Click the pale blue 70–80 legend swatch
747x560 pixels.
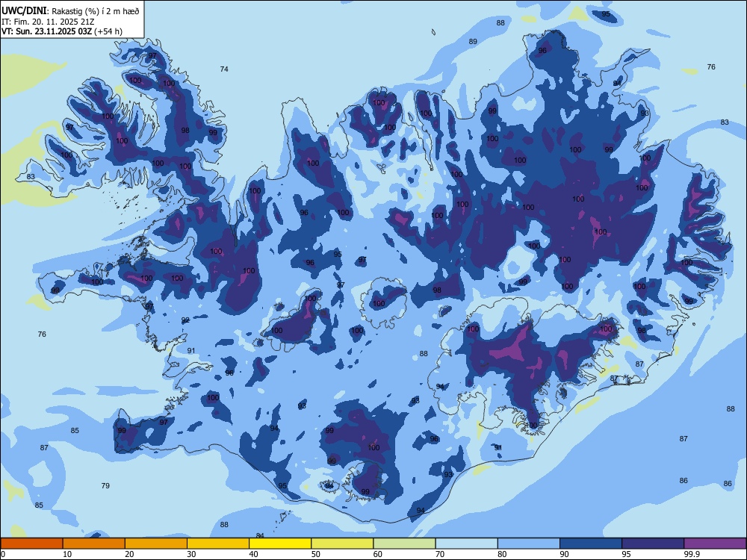466,544
